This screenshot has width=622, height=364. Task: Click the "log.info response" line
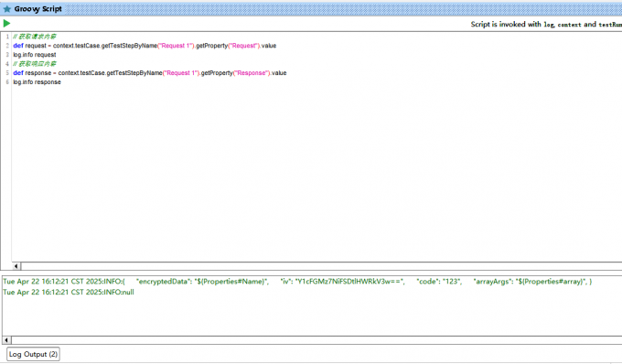click(37, 82)
